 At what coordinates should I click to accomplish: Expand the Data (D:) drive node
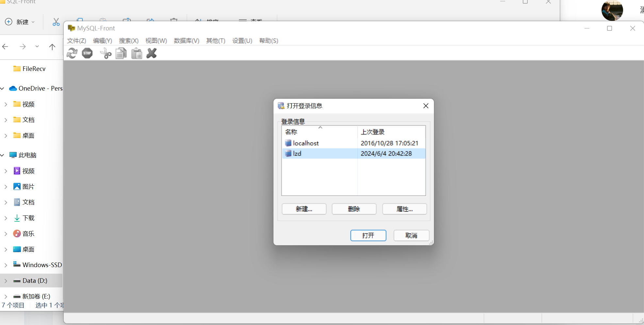pos(6,281)
